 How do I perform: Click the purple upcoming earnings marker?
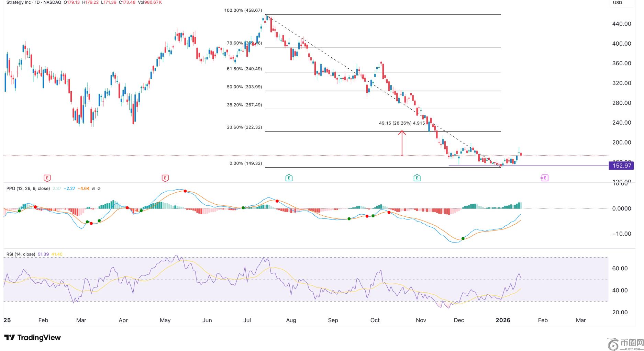pyautogui.click(x=544, y=178)
